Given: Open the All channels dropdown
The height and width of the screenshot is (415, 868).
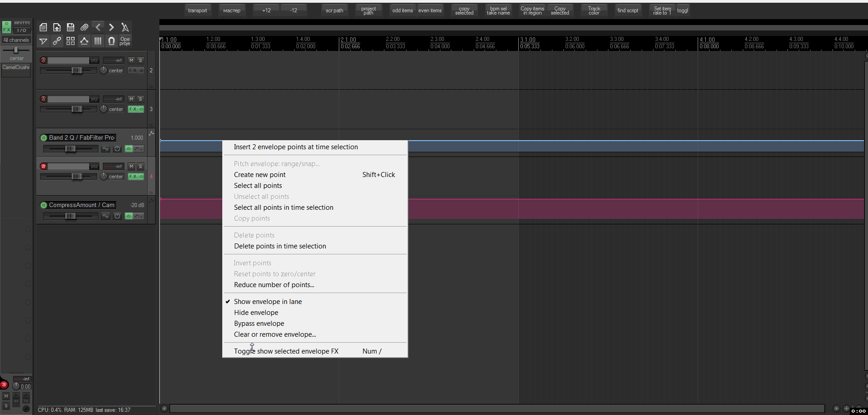Looking at the screenshot, I should click(16, 40).
